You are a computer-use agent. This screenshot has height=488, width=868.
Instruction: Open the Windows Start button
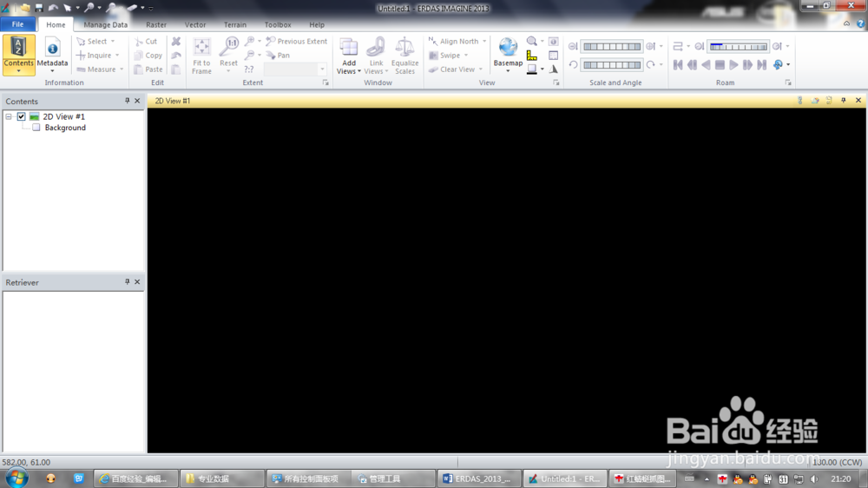coord(16,478)
